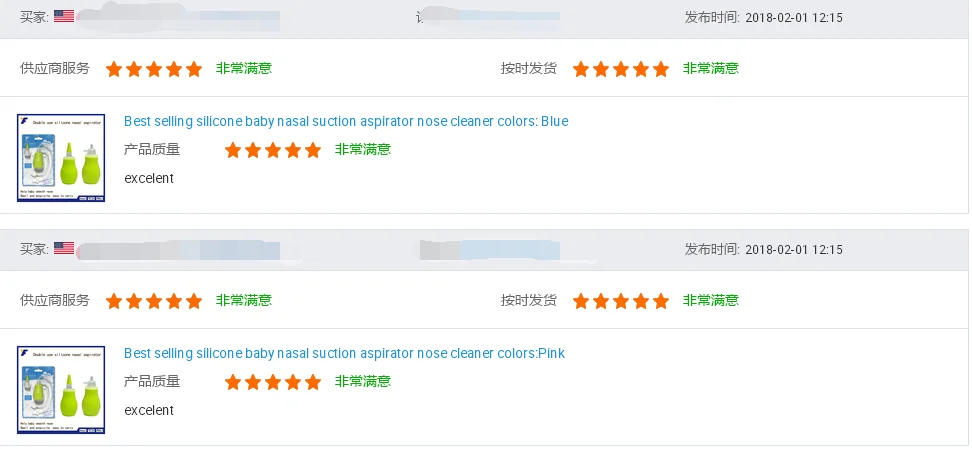972x449 pixels.
Task: Open the Pink nasal aspirator product link
Action: 344,353
